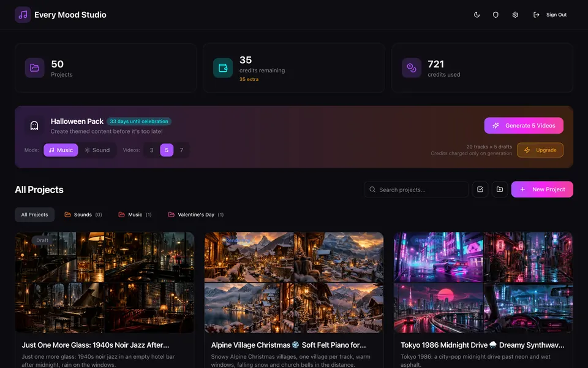This screenshot has width=588, height=368.
Task: Click the 20 tracks × 5 drafts text
Action: pyautogui.click(x=489, y=147)
